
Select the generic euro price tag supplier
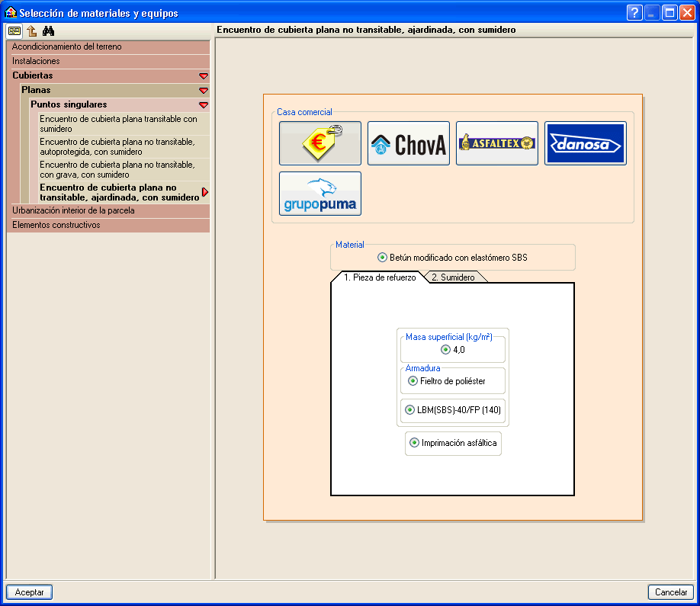pos(320,143)
